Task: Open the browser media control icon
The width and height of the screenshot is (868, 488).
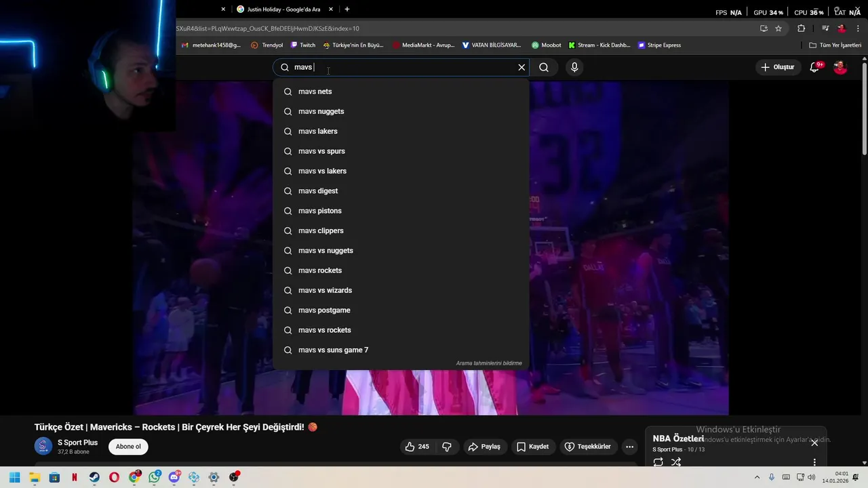Action: pyautogui.click(x=825, y=28)
